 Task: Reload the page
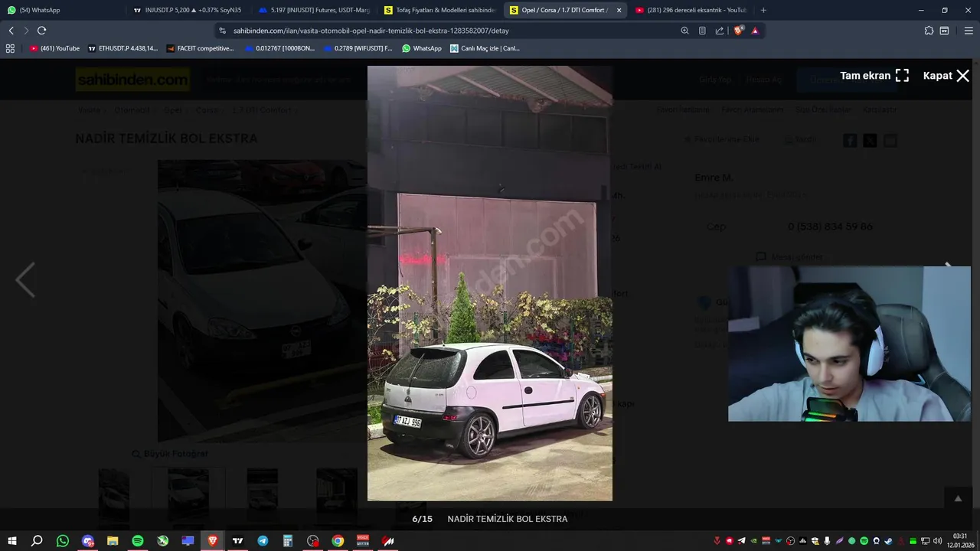coord(41,31)
